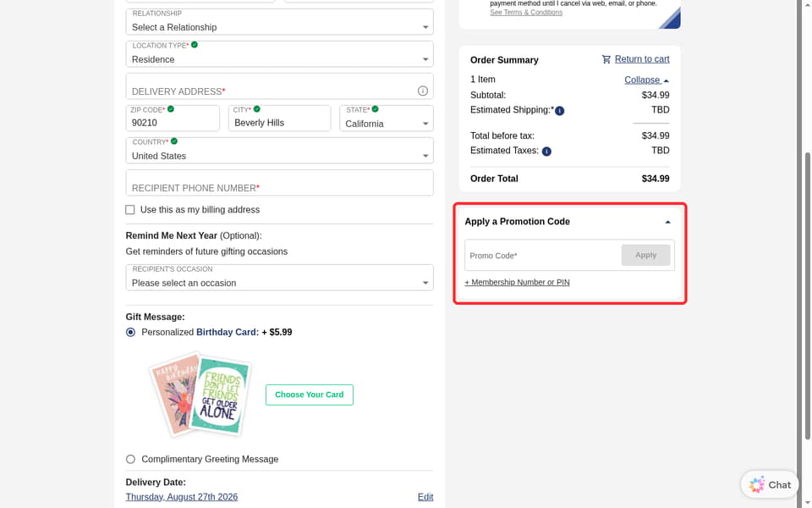Click the Order Total $34.99 amount
The height and width of the screenshot is (508, 812).
[x=655, y=179]
